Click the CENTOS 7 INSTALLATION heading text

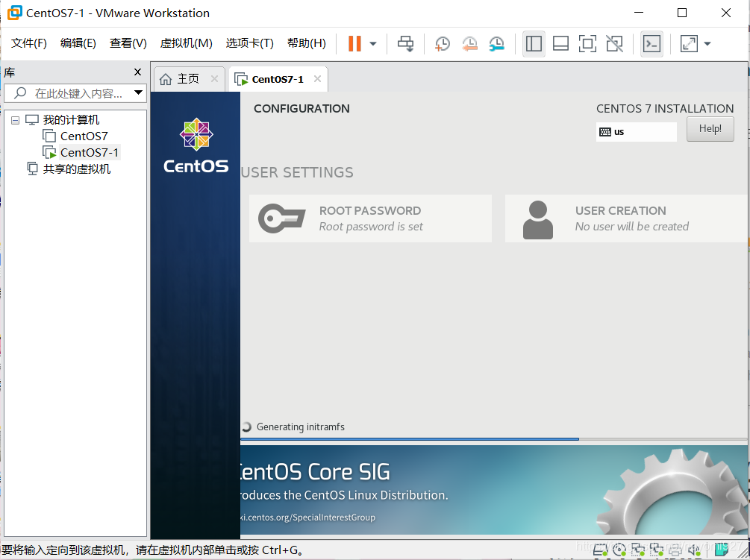point(665,108)
